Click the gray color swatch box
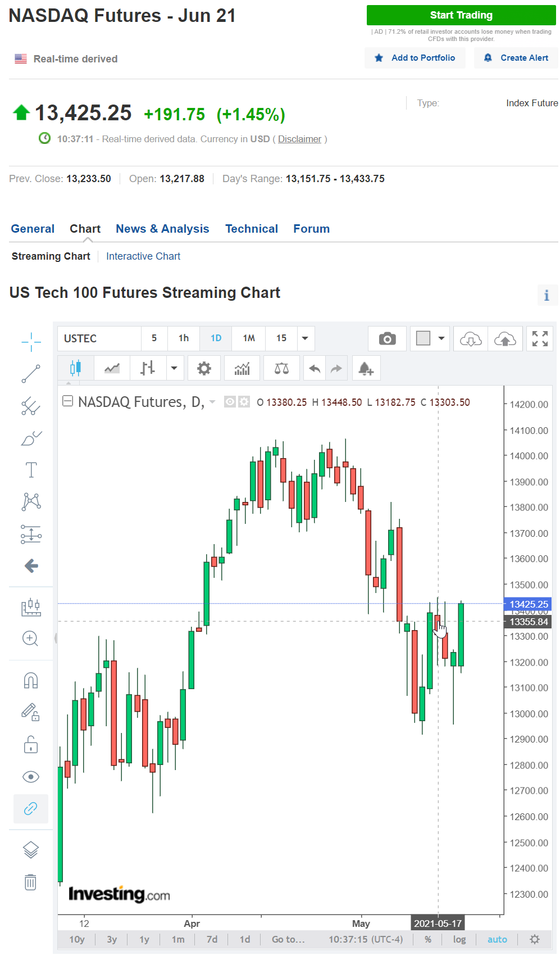 [423, 338]
